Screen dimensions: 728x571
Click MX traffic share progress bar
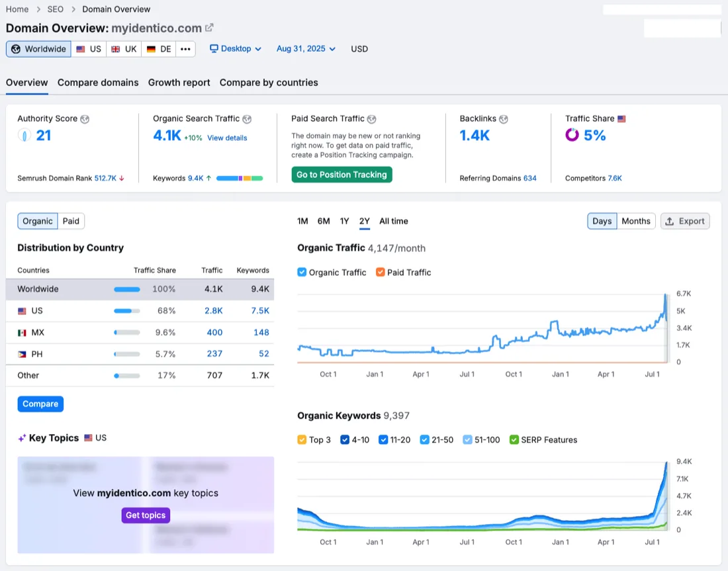point(127,332)
